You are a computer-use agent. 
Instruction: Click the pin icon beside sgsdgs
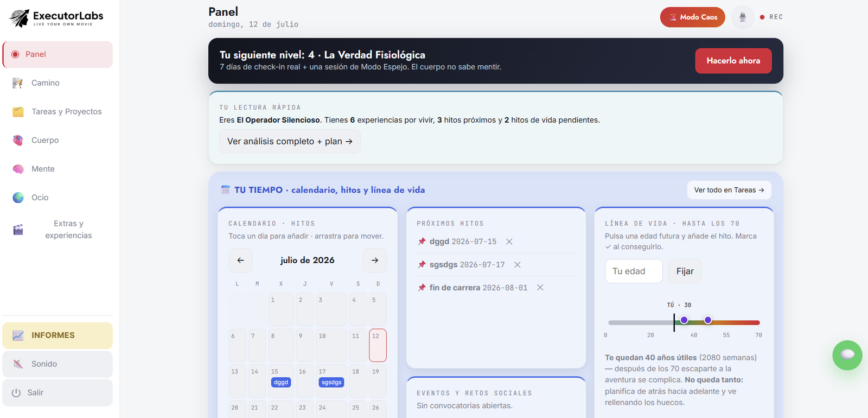pyautogui.click(x=422, y=265)
